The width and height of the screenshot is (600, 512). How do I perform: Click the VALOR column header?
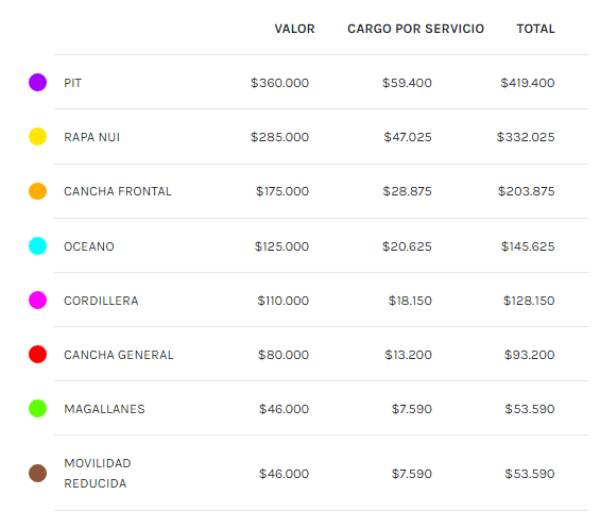[x=294, y=29]
